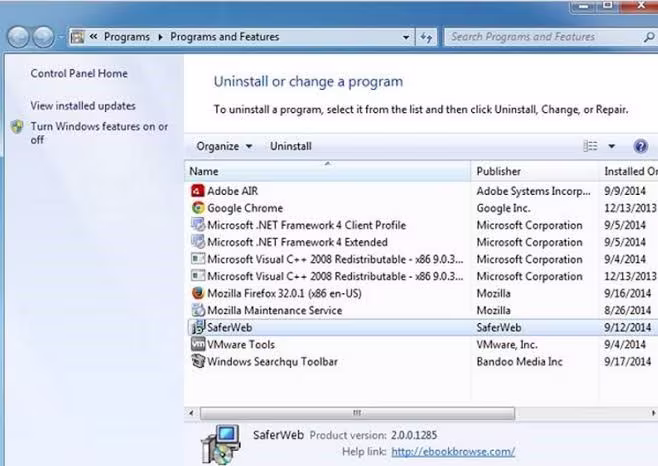Viewport: 658px width, 466px height.
Task: Click publisher Google Inc.
Action: [x=504, y=208]
